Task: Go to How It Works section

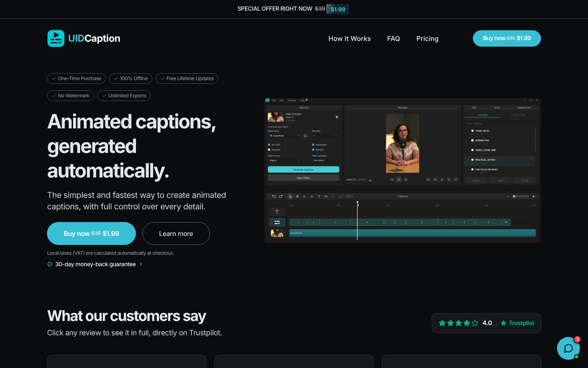Action: point(350,38)
